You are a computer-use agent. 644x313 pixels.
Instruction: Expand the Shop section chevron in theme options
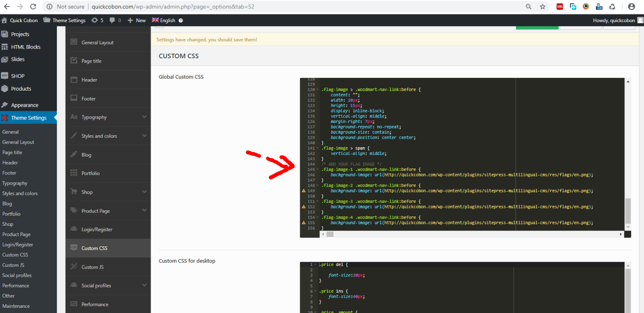(144, 192)
